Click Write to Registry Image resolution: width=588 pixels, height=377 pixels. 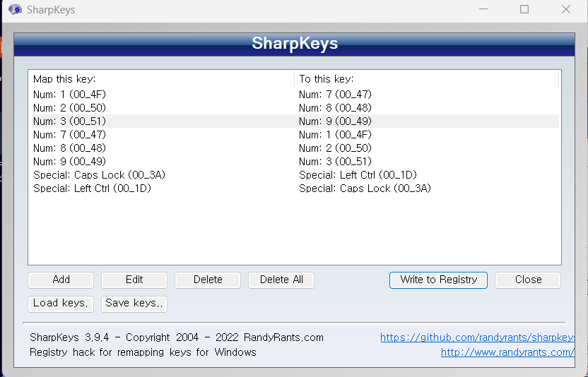[x=438, y=280]
